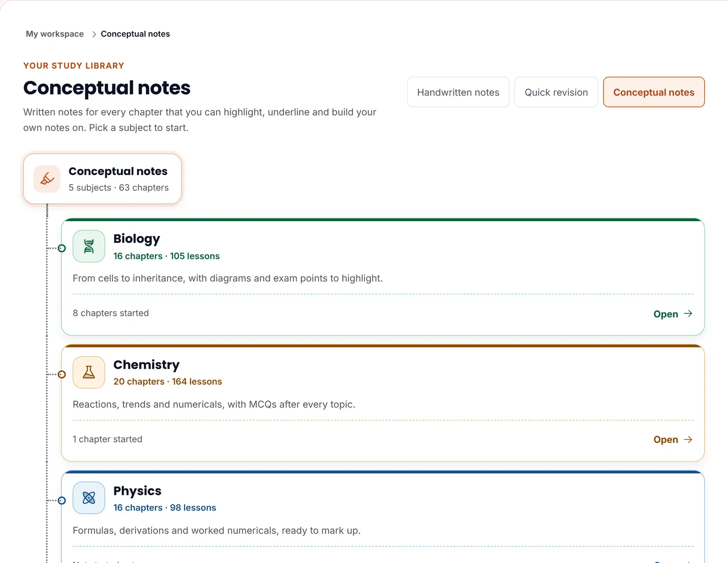Click the YOUR STUDY LIBRARY label
This screenshot has width=728, height=563.
coord(74,65)
